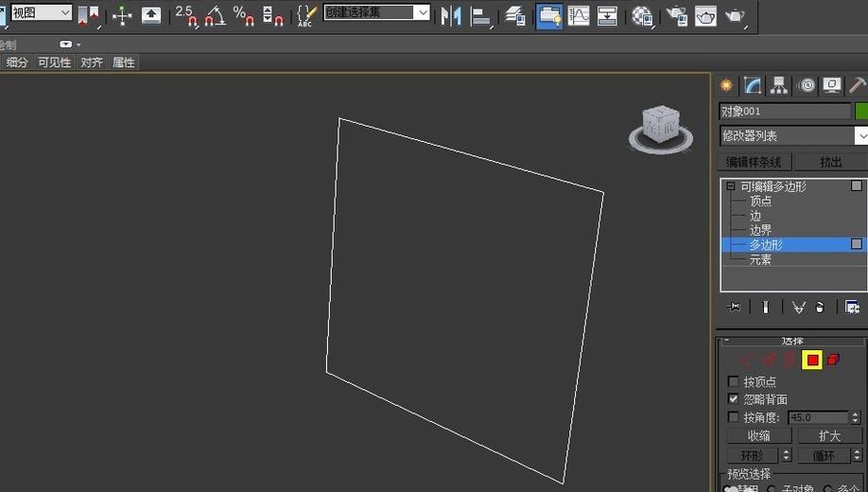Toggle the Percent Snap icon
This screenshot has width=868, height=492.
pos(244,15)
